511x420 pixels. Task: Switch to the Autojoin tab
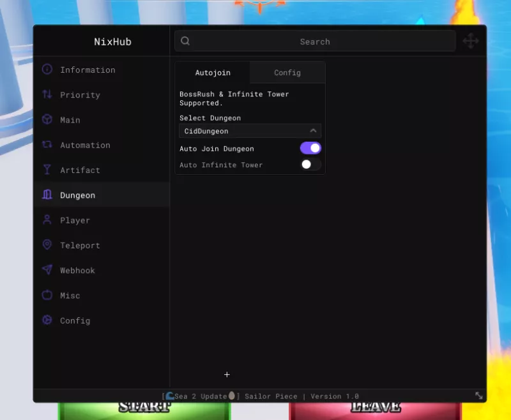tap(213, 73)
